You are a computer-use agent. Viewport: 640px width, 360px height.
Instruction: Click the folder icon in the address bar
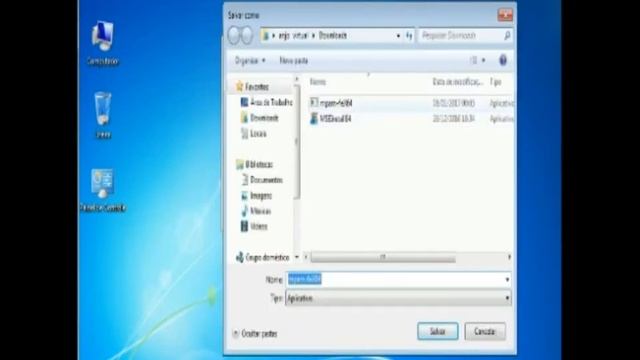coord(266,36)
